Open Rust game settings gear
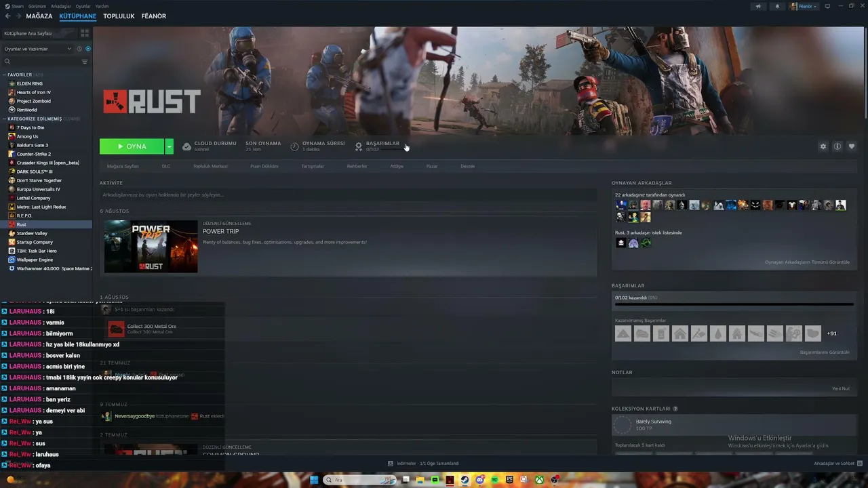 (x=823, y=146)
